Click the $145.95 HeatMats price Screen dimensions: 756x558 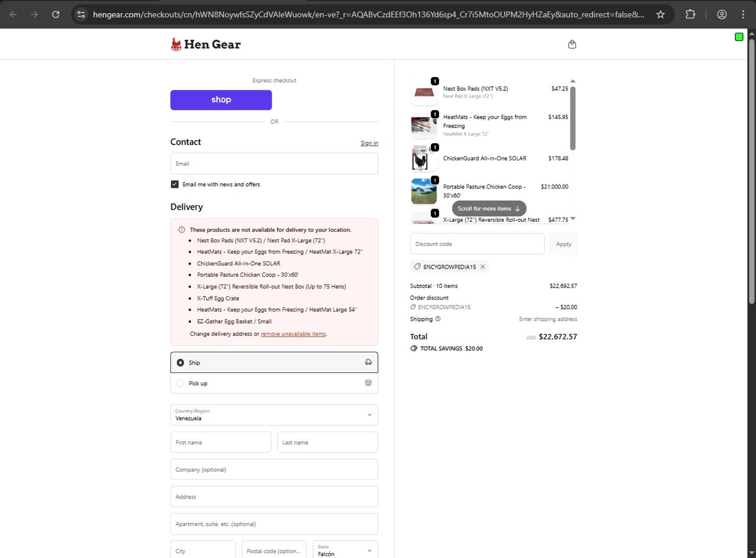[558, 117]
